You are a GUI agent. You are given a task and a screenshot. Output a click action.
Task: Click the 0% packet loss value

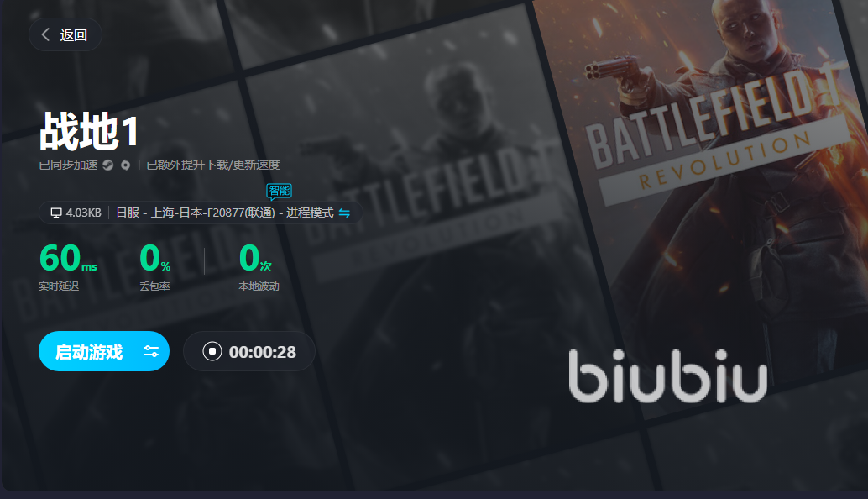click(x=154, y=258)
